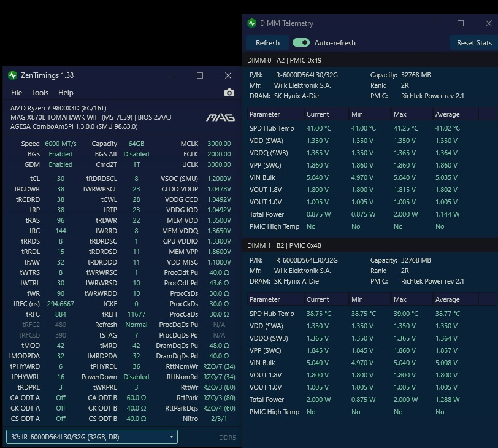This screenshot has width=498, height=448.
Task: Click the DDR5 label in ZenTimings footer
Action: (x=228, y=438)
